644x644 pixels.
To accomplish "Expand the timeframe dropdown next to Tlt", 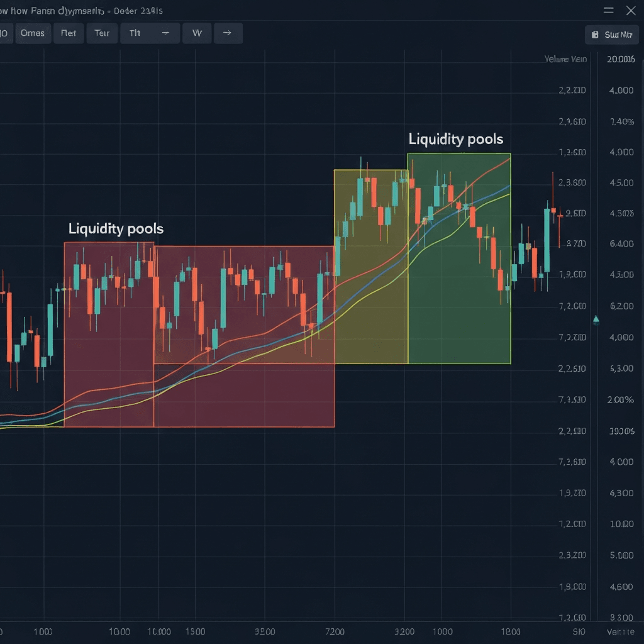I will (x=165, y=33).
